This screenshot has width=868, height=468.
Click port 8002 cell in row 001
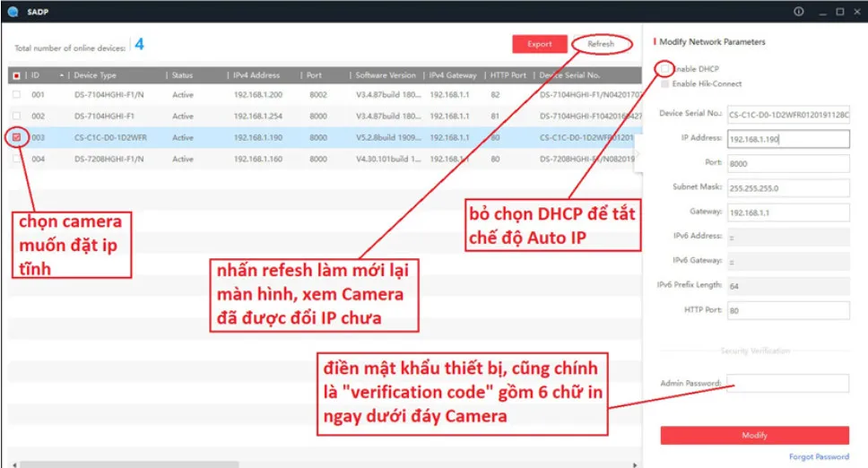point(318,95)
